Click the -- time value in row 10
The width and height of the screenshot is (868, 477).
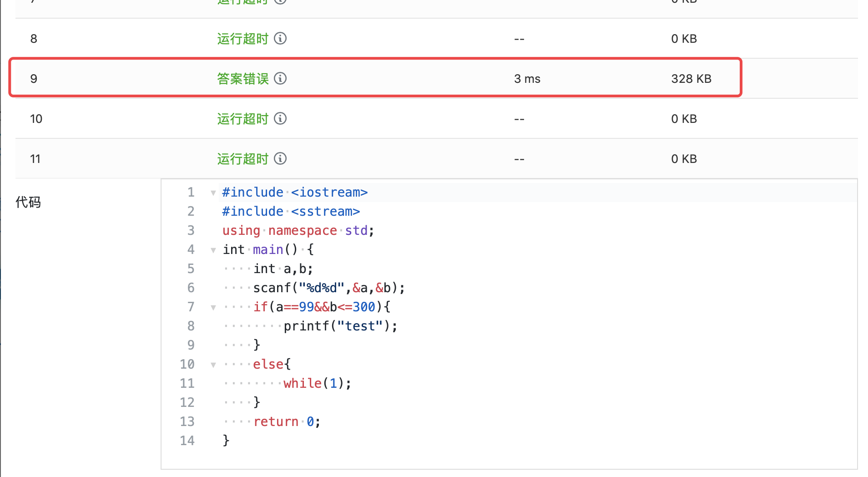(519, 120)
